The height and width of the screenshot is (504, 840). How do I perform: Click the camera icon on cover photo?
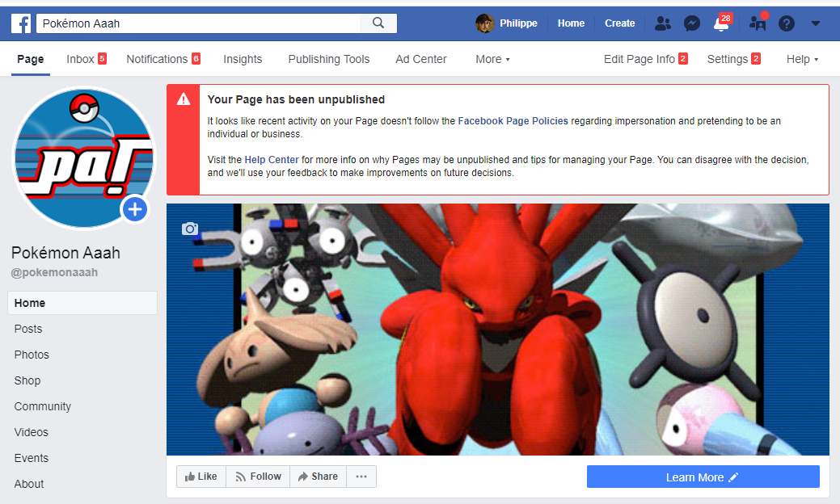tap(190, 229)
